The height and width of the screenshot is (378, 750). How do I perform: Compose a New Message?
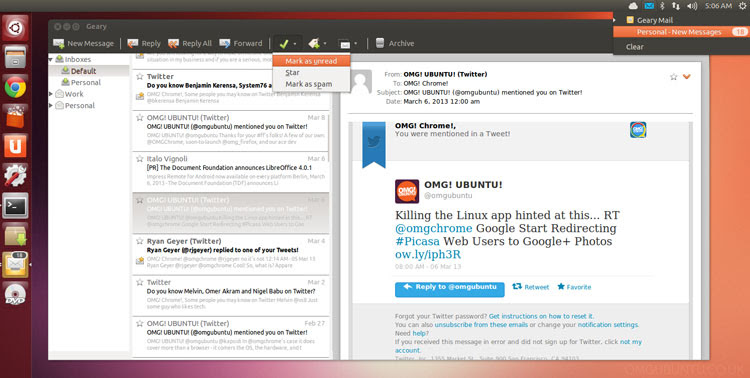(x=84, y=44)
